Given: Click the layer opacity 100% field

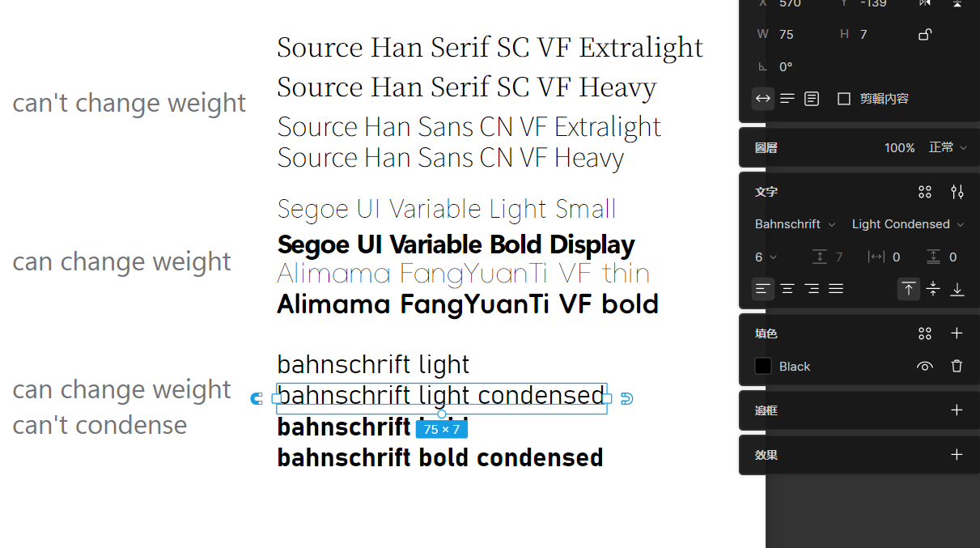Looking at the screenshot, I should click(899, 148).
